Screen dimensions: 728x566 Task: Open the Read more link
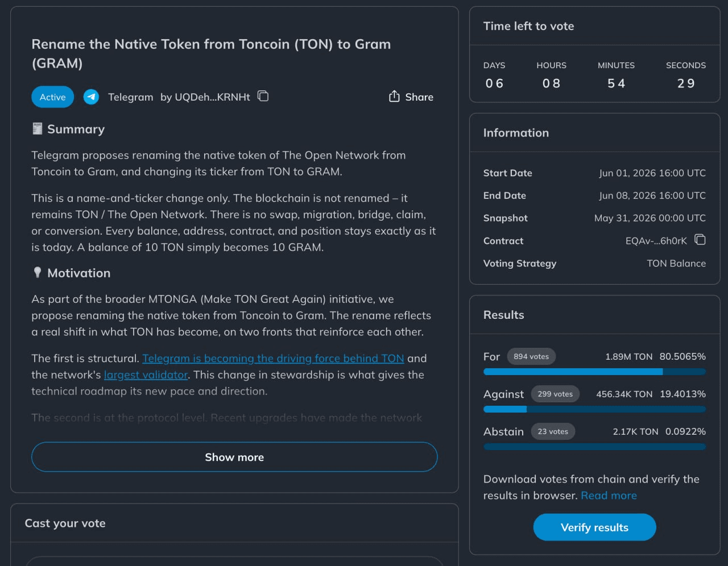point(609,496)
